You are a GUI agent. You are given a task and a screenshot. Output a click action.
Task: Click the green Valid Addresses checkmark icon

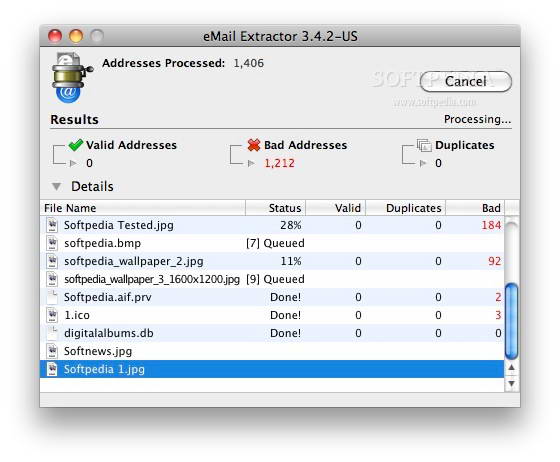[x=75, y=145]
